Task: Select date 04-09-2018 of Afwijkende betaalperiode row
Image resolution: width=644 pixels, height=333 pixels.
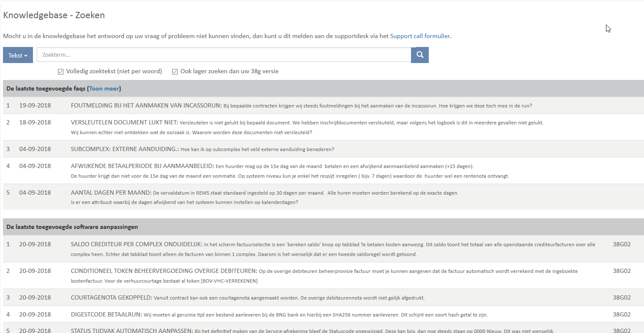Action: pyautogui.click(x=35, y=166)
